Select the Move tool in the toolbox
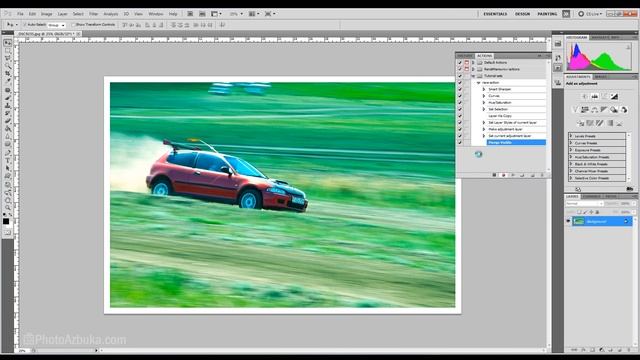Image resolution: width=640 pixels, height=360 pixels. click(7, 42)
